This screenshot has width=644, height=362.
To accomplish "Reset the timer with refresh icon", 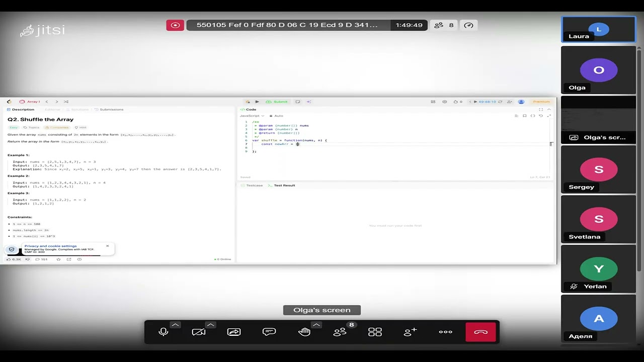I will click(x=501, y=102).
